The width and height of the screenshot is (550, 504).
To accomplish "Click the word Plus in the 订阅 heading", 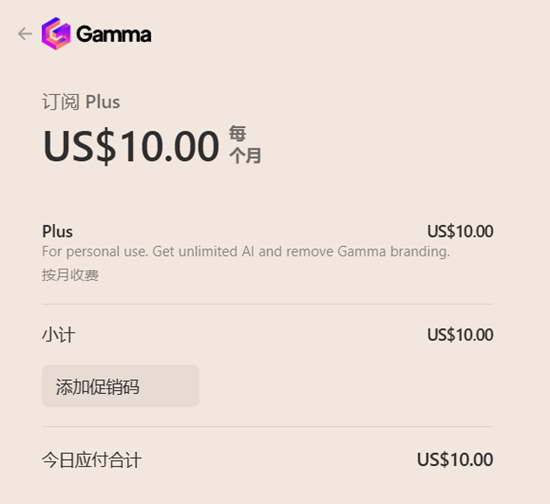I will click(x=103, y=102).
